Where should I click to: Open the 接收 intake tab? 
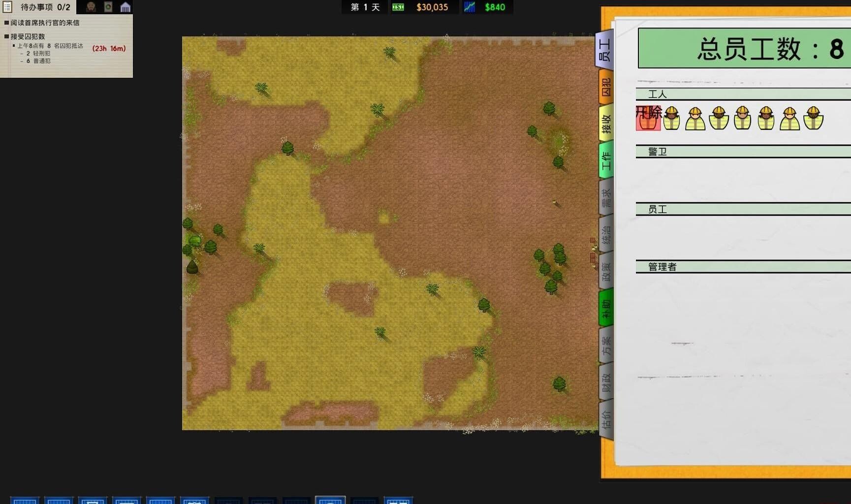tap(606, 124)
